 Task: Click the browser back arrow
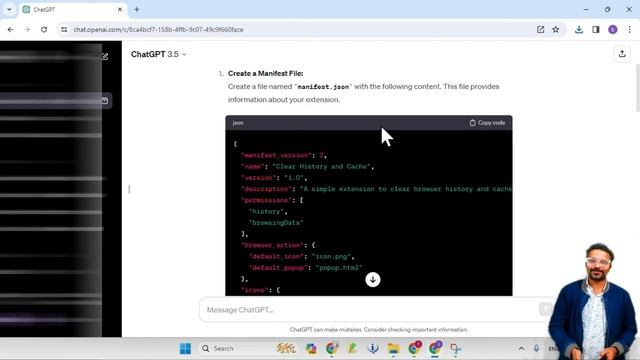(10, 29)
